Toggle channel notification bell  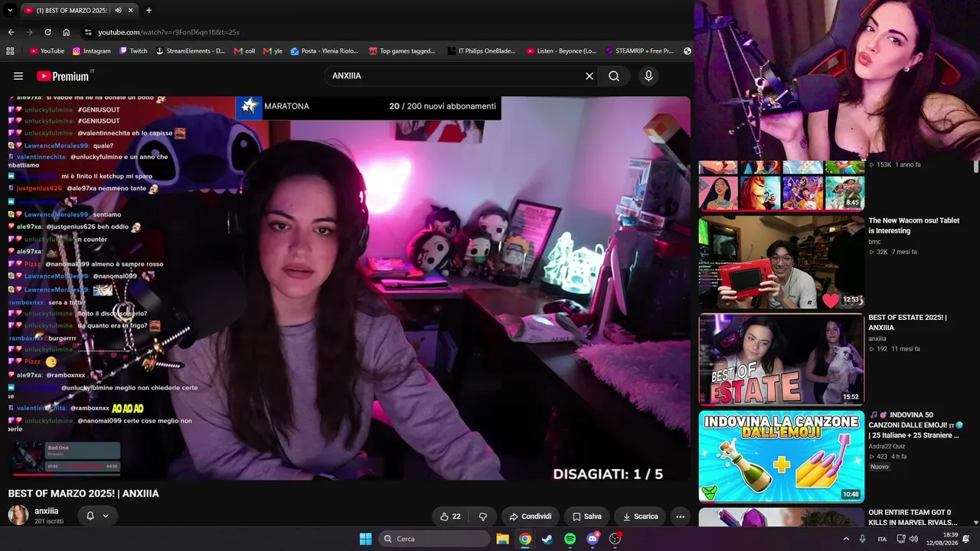click(90, 516)
